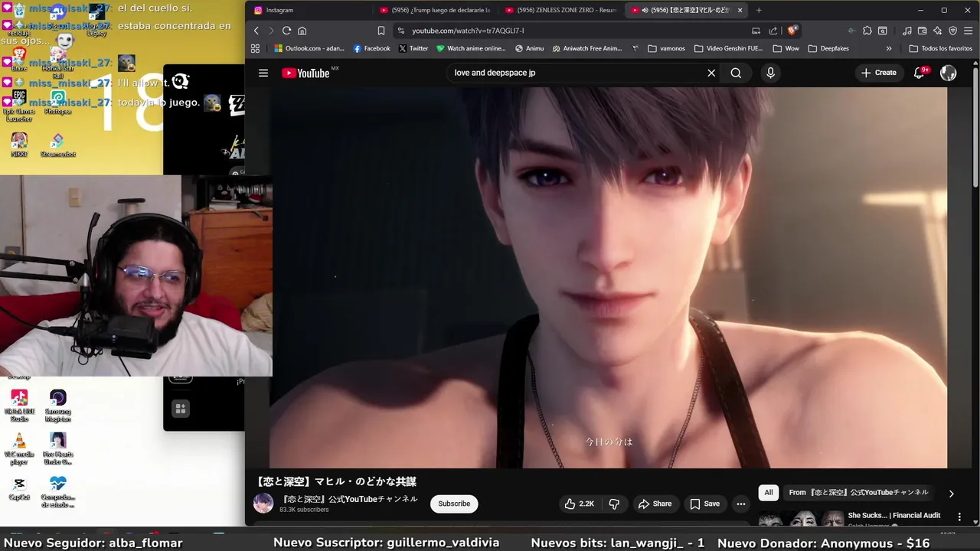The width and height of the screenshot is (980, 551).
Task: Click the video player to pause
Action: pyautogui.click(x=609, y=277)
